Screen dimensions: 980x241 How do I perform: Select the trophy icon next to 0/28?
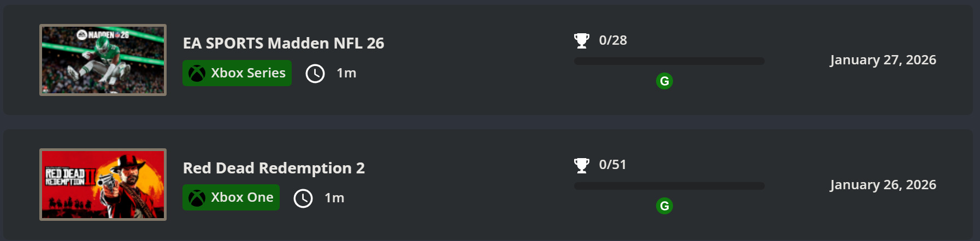[582, 40]
